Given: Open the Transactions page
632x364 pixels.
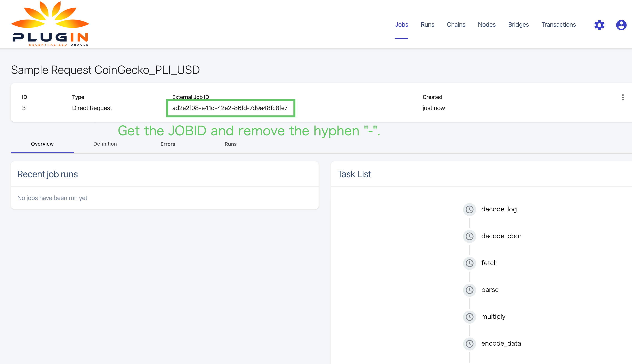Looking at the screenshot, I should point(558,24).
